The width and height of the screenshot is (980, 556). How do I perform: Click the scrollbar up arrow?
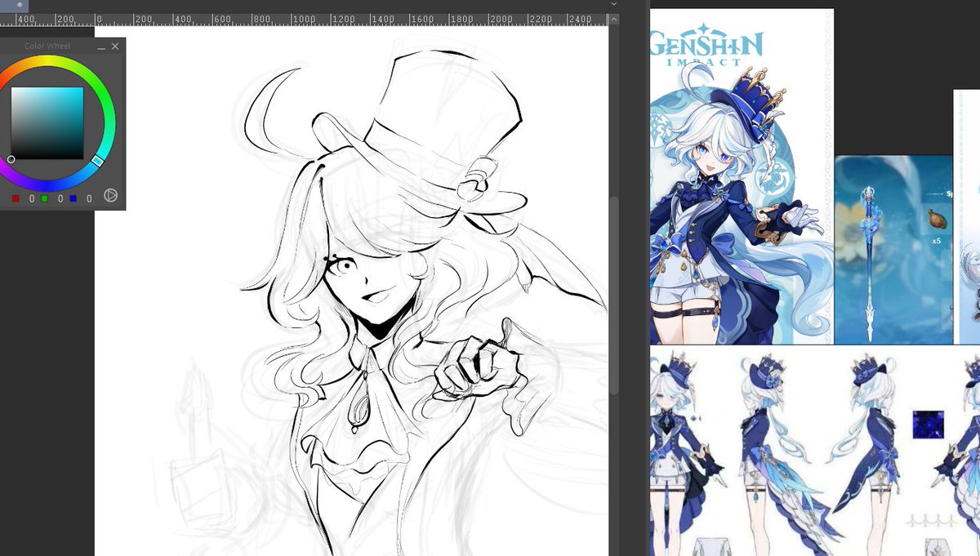[614, 18]
